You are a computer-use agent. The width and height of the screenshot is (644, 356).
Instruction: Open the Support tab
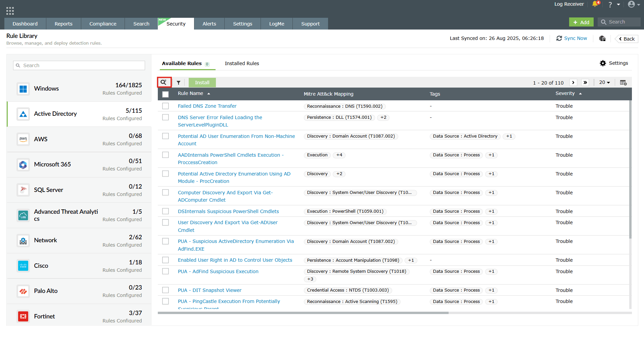tap(310, 24)
